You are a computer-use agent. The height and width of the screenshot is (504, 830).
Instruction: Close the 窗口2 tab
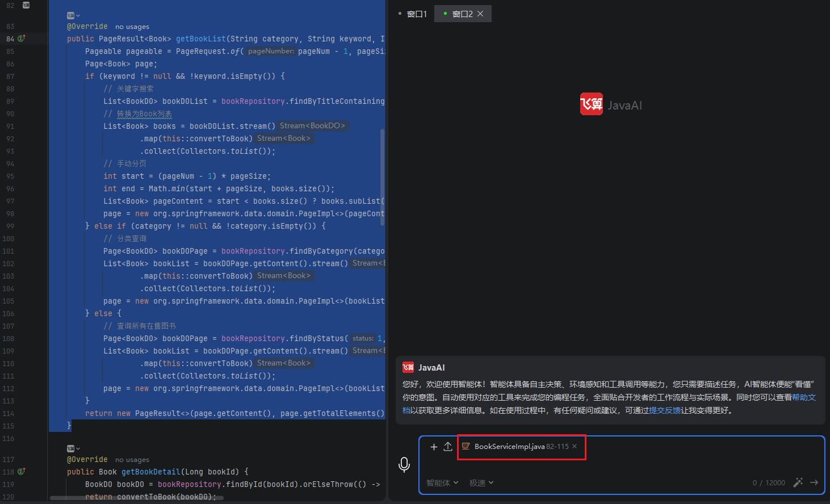coord(480,14)
